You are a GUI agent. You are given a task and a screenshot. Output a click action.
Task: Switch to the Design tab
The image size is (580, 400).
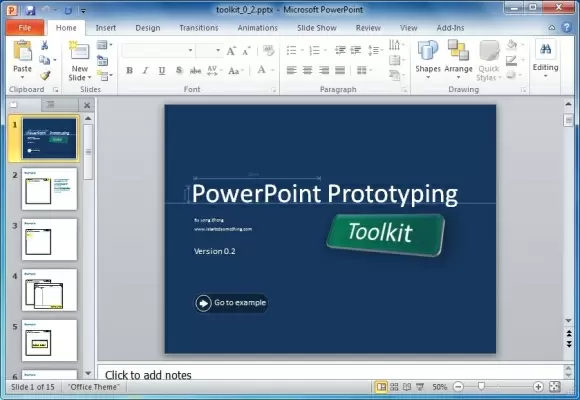148,28
